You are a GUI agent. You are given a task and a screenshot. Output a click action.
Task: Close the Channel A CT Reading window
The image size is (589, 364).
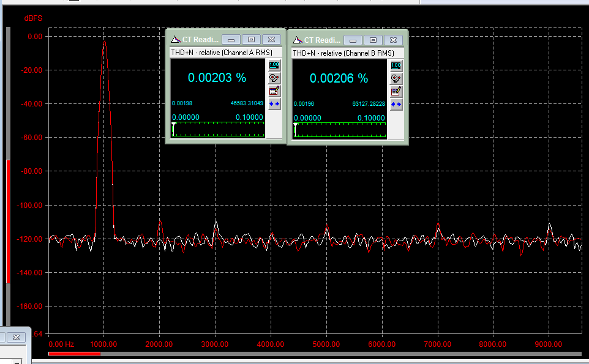click(272, 39)
